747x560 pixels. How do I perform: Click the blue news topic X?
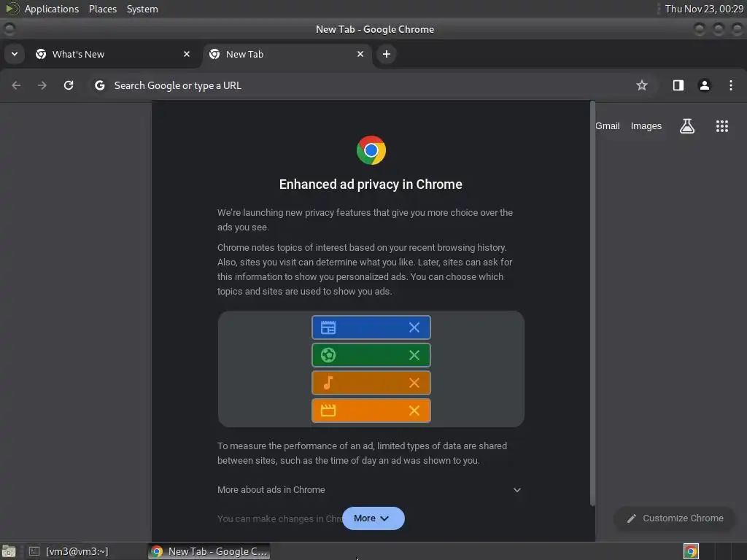(414, 327)
